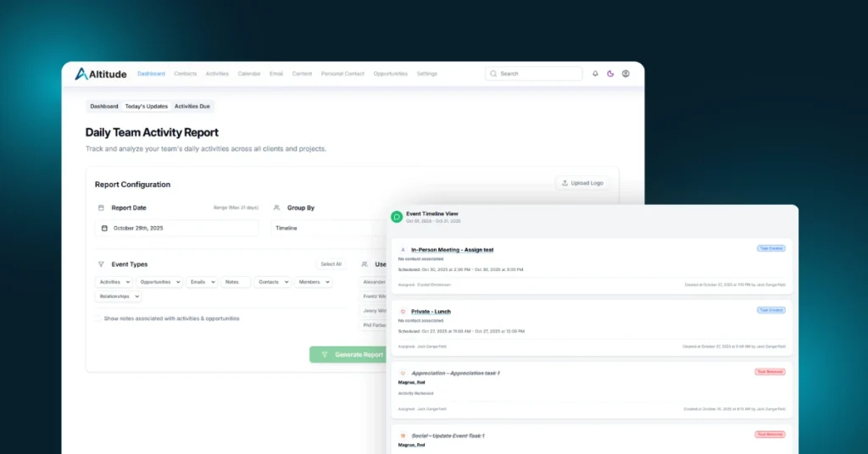Click the Daily Team Activity Report heading
Image resolution: width=868 pixels, height=454 pixels.
click(x=152, y=132)
